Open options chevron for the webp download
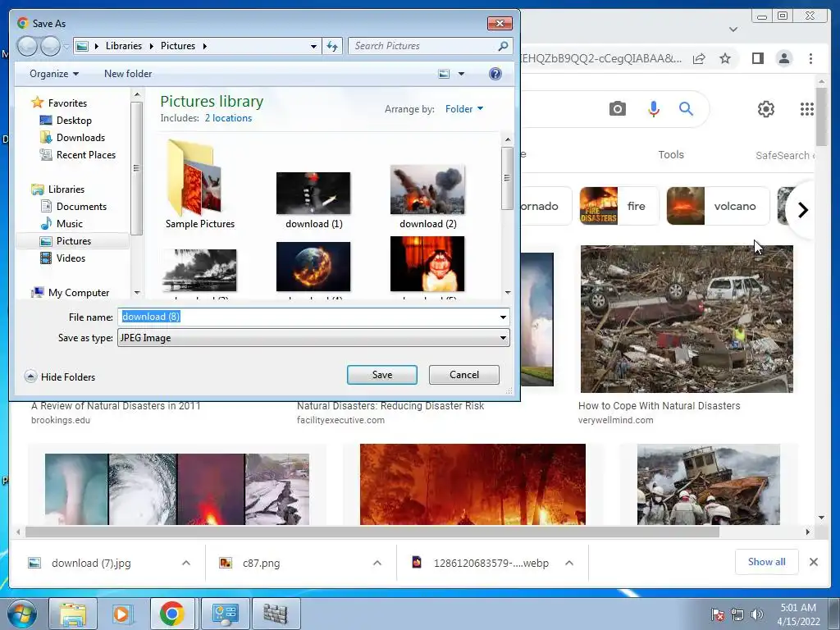Screen dimensions: 840x630 pyautogui.click(x=569, y=563)
